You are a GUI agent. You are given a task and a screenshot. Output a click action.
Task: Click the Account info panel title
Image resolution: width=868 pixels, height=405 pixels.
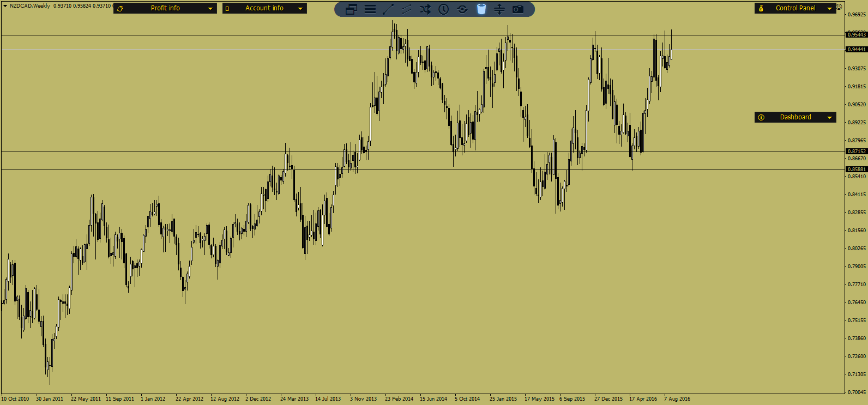(264, 8)
